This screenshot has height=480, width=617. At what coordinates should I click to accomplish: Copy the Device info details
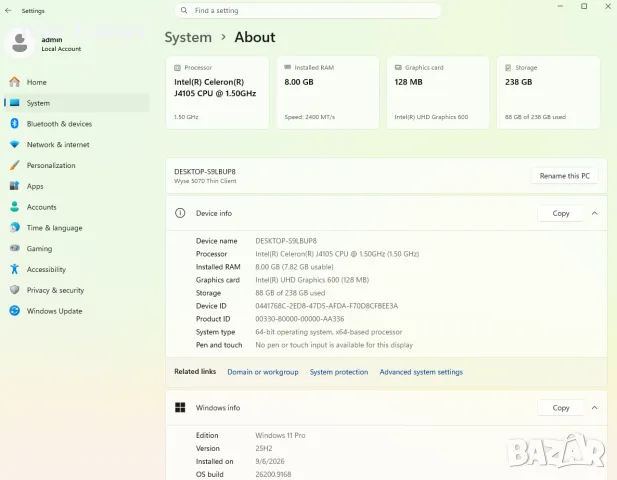(x=560, y=213)
